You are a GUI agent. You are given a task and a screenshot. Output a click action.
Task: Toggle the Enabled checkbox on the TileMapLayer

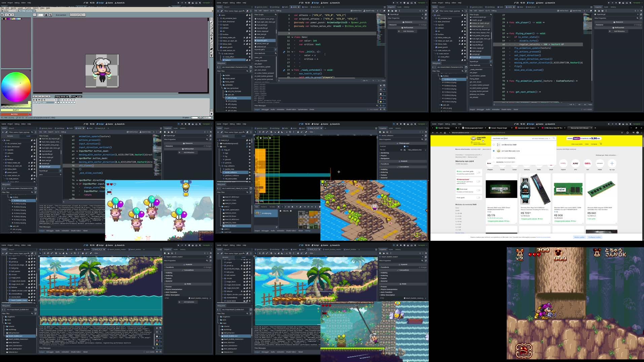pos(405,146)
